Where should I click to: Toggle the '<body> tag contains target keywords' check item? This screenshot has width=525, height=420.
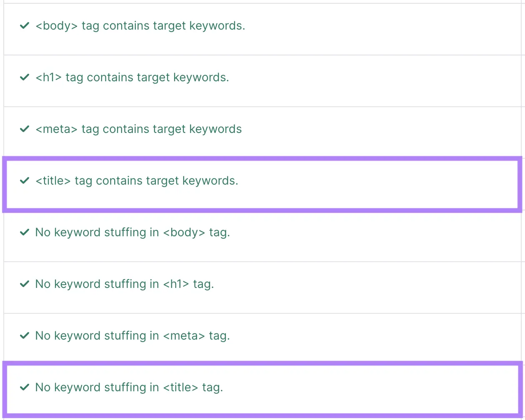[140, 25]
